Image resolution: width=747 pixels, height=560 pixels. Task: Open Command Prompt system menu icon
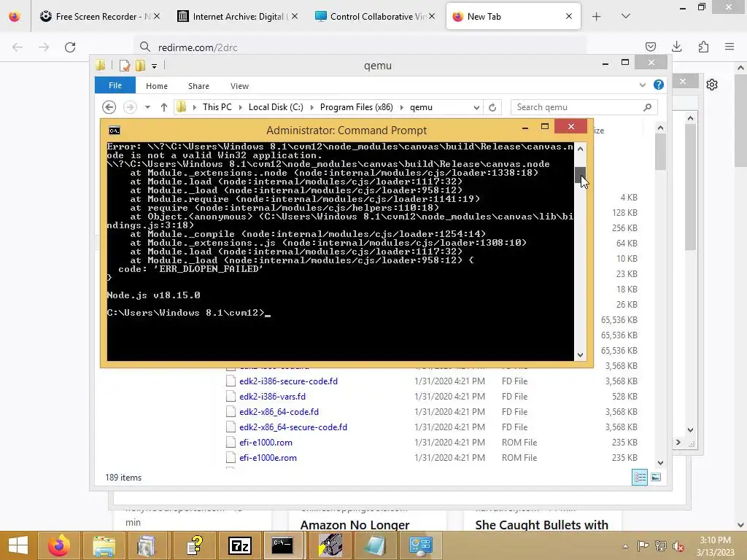pos(115,130)
